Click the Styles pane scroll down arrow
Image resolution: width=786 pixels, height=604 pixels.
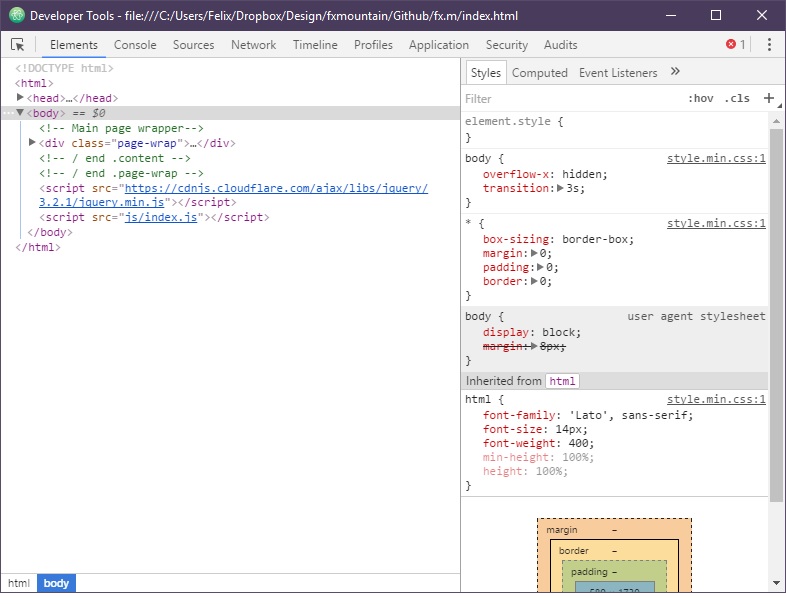(776, 582)
